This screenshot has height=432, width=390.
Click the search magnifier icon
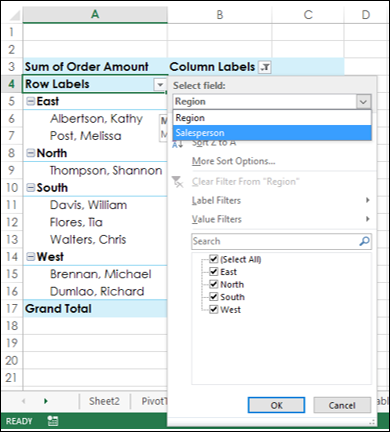point(364,241)
